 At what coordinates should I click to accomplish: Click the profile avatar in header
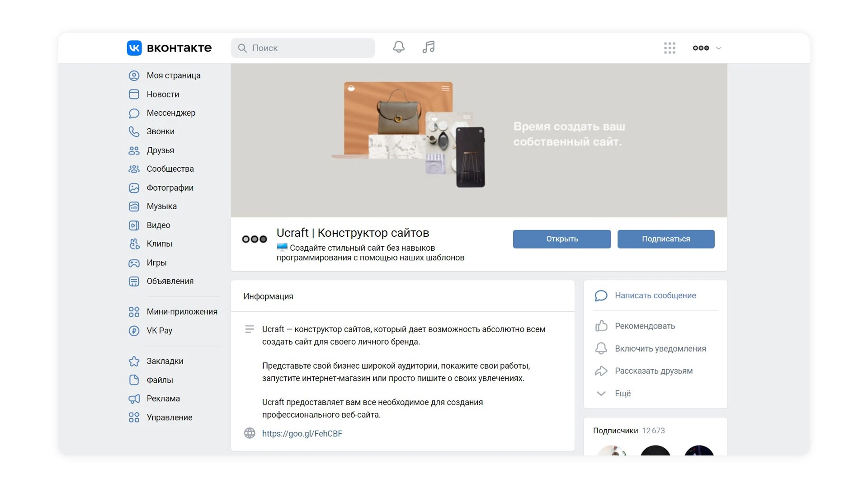click(701, 48)
